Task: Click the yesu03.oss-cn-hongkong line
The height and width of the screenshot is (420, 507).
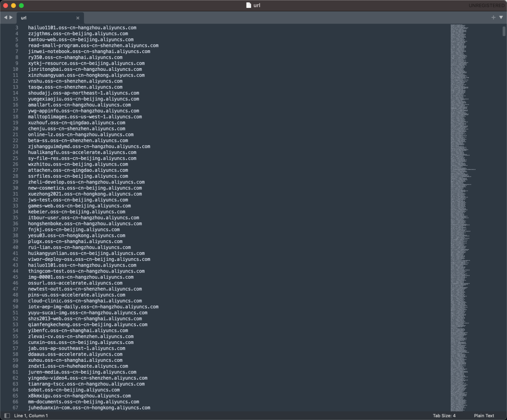Action: [77, 236]
